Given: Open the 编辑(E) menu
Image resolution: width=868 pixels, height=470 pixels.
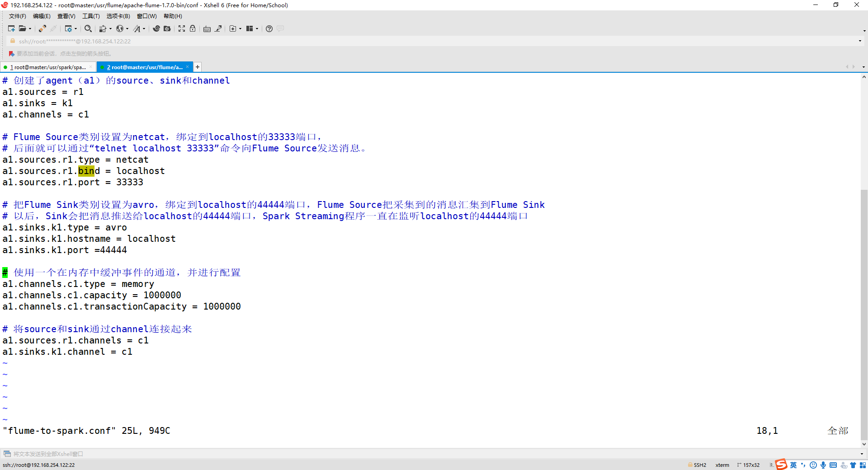Looking at the screenshot, I should click(x=42, y=16).
